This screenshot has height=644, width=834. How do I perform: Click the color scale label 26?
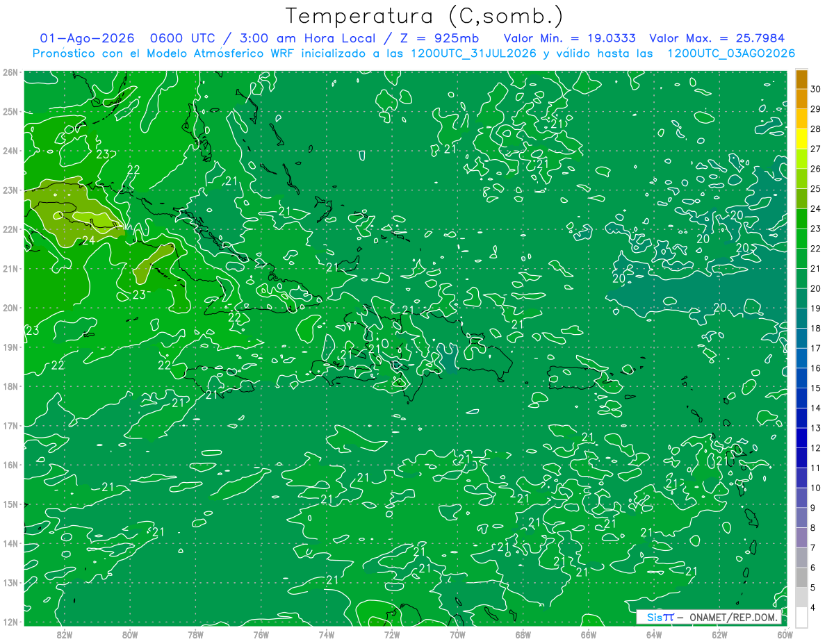pos(816,170)
